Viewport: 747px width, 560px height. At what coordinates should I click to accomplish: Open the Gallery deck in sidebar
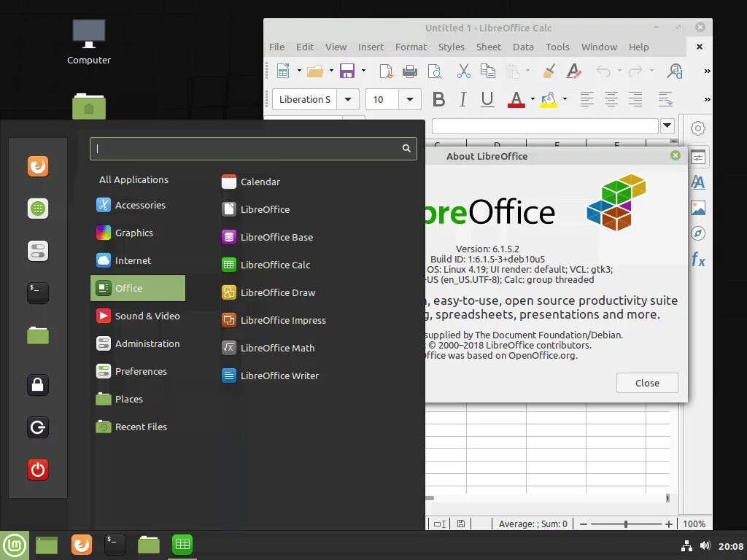[x=698, y=208]
